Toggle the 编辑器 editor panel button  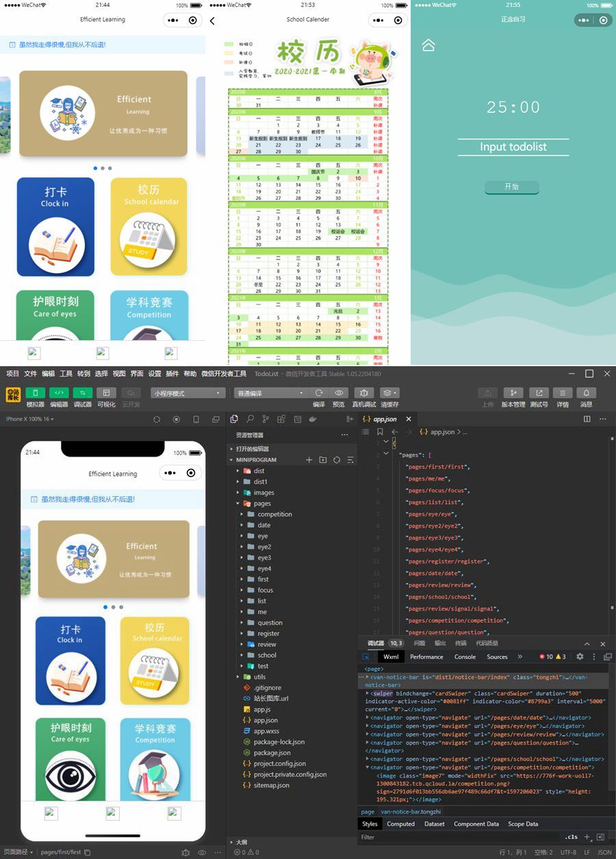(59, 393)
